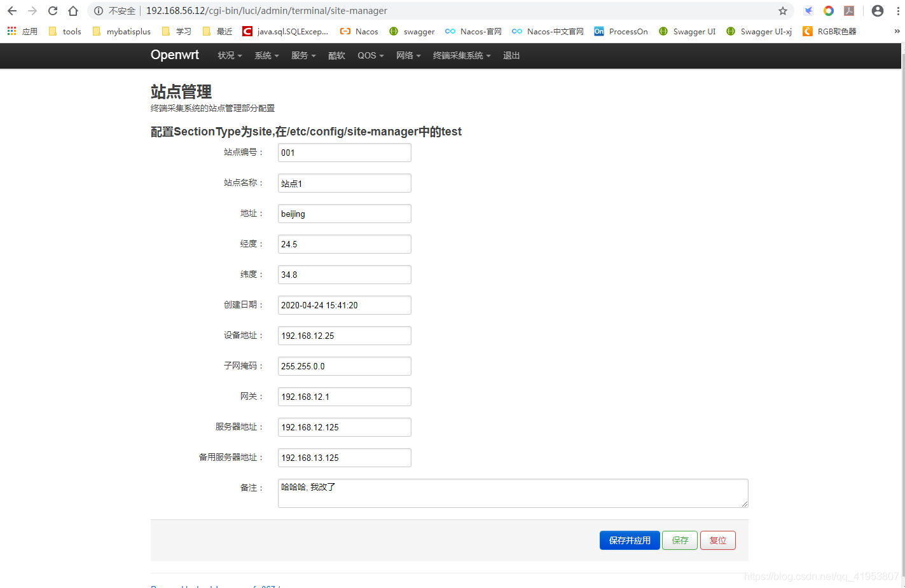905x588 pixels.
Task: Click the 退出 logout menu item
Action: coord(511,56)
